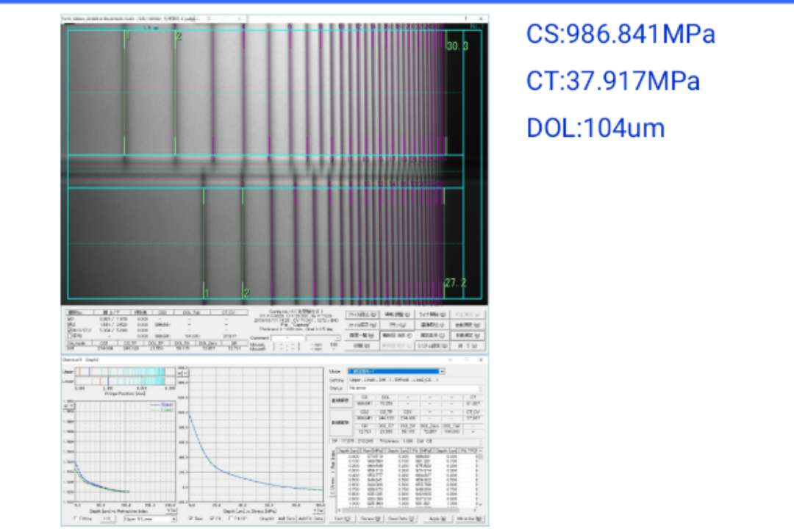Image resolution: width=794 pixels, height=532 pixels.
Task: Click the DOL:104um text
Action: point(595,128)
